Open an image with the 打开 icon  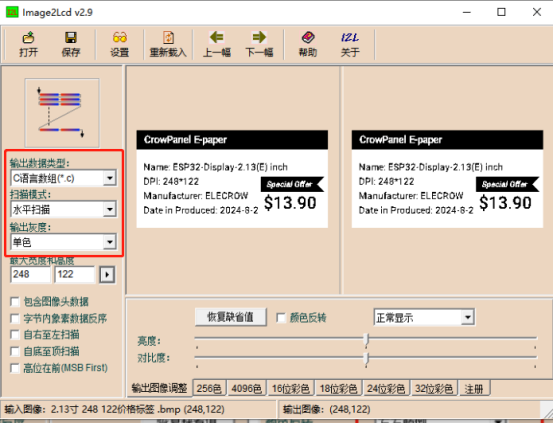coord(28,44)
